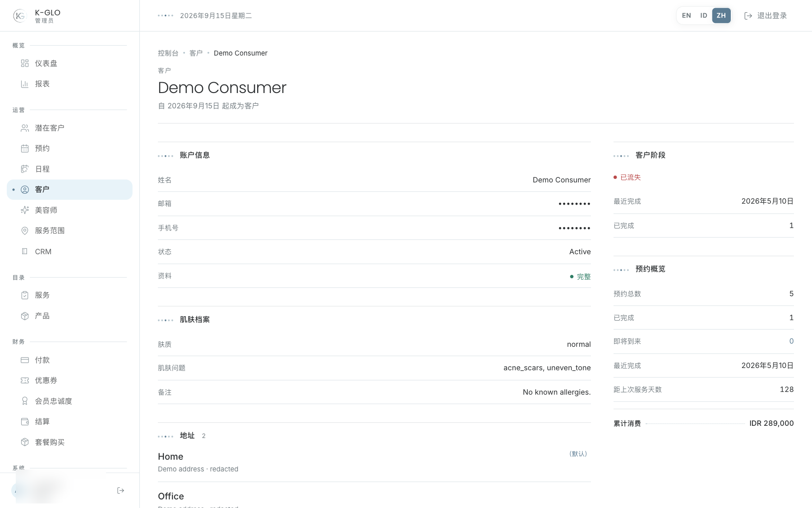Image resolution: width=812 pixels, height=508 pixels.
Task: Open the 美容师 sparkle icon
Action: pyautogui.click(x=25, y=210)
